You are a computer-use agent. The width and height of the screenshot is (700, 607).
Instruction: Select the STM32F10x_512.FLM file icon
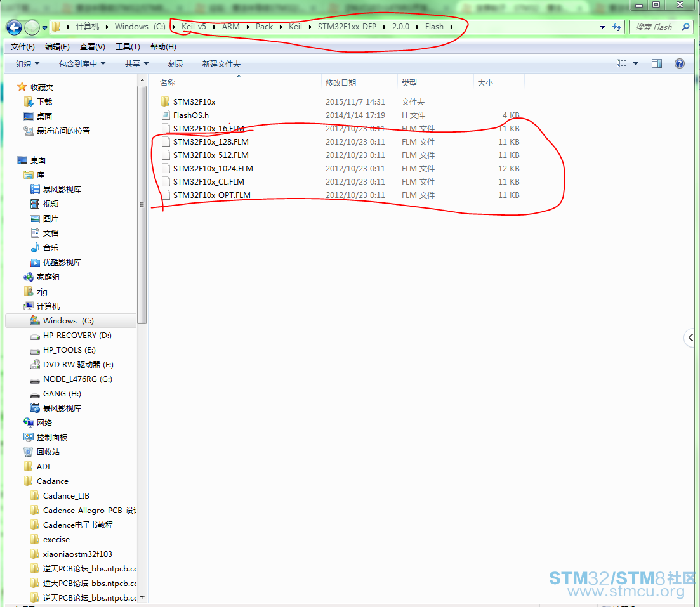point(165,155)
